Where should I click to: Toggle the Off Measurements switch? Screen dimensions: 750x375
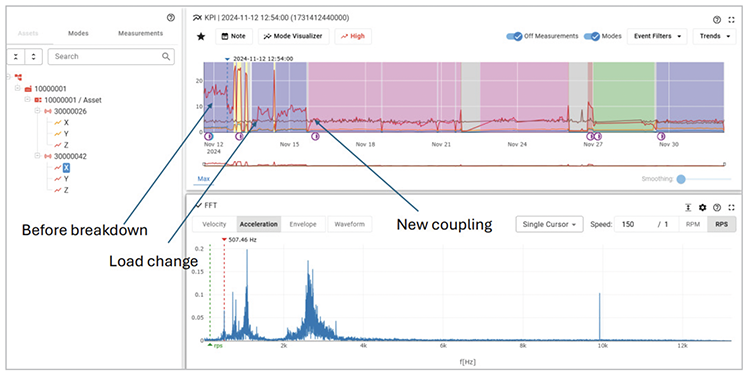pyautogui.click(x=515, y=36)
